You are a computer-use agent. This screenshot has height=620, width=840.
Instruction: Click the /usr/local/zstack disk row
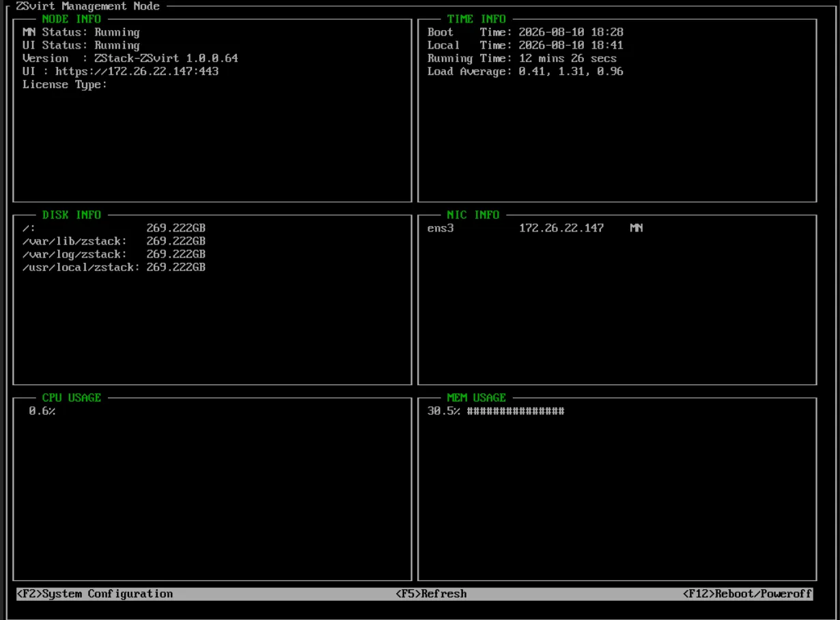click(114, 267)
